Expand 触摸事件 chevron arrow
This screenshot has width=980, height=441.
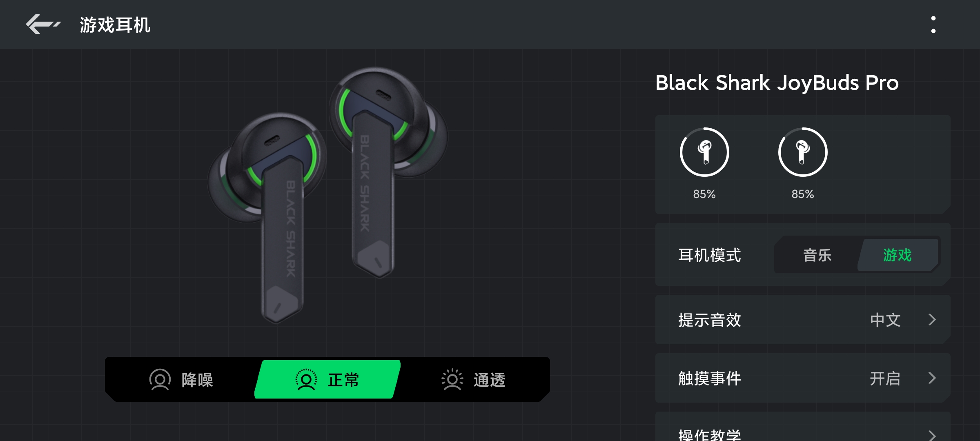932,378
